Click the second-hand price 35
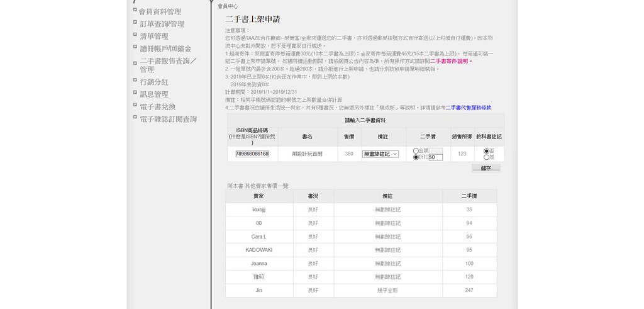 coord(469,210)
